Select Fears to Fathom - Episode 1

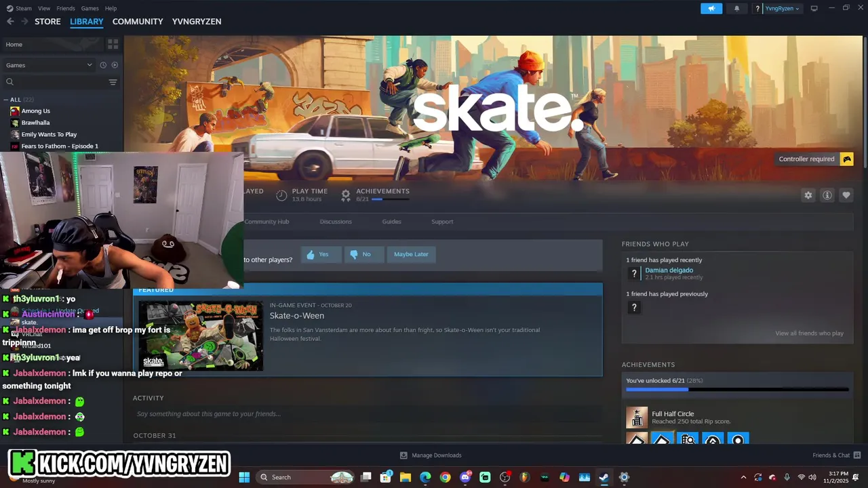(x=60, y=146)
